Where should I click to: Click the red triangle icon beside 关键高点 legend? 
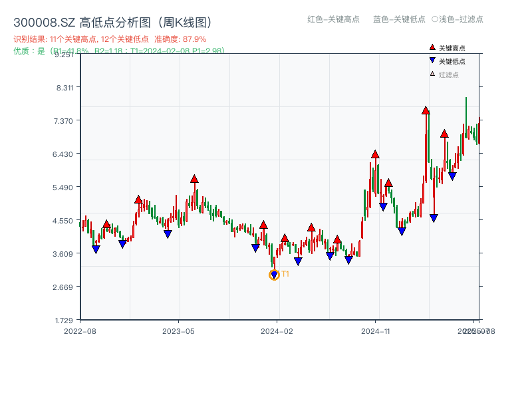432,47
